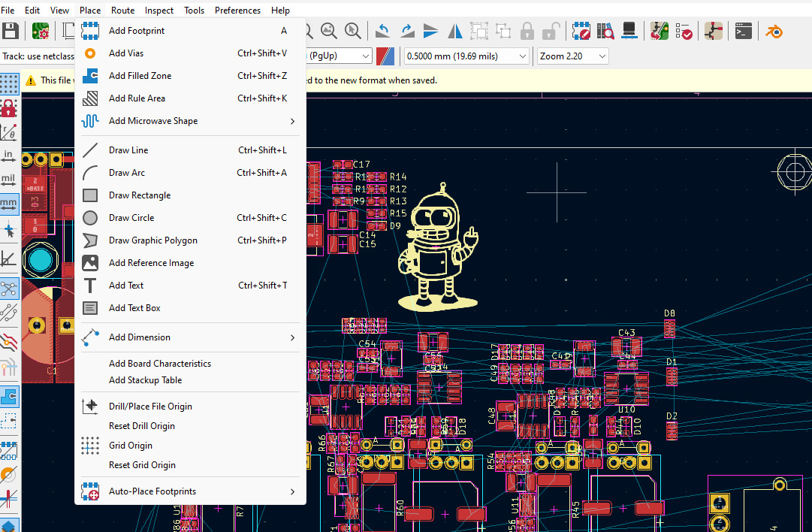This screenshot has width=812, height=532.
Task: Choose Draw Line
Action: [190, 150]
